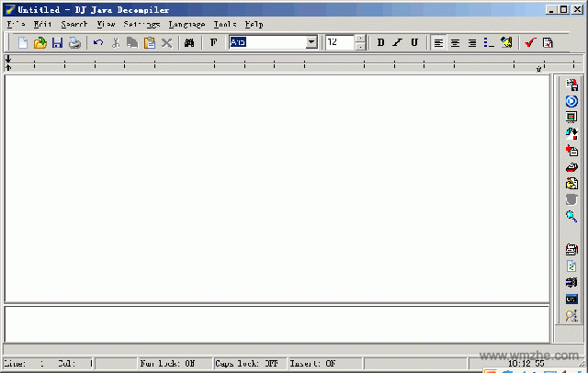This screenshot has width=588, height=373.
Task: Cut selection with the scissors icon
Action: coord(116,43)
